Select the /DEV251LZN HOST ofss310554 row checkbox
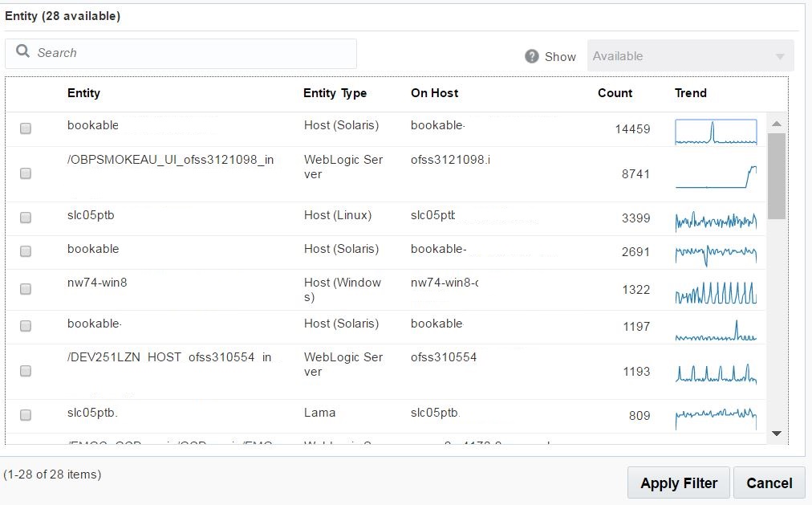This screenshot has width=812, height=505. coord(26,371)
